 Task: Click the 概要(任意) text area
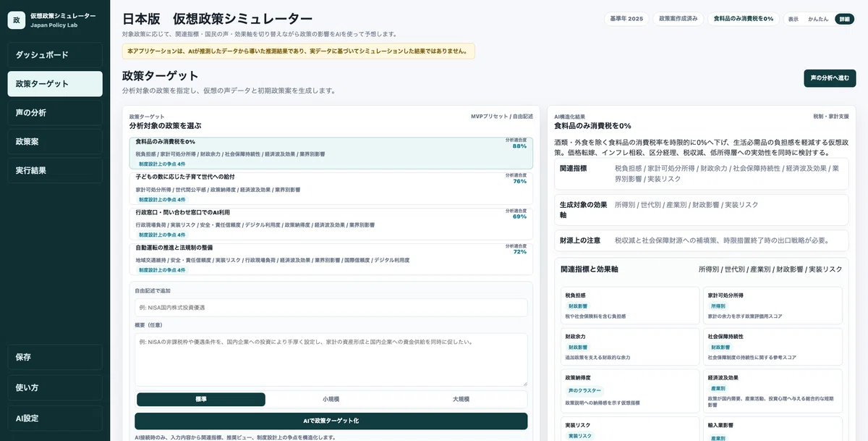[x=331, y=359]
